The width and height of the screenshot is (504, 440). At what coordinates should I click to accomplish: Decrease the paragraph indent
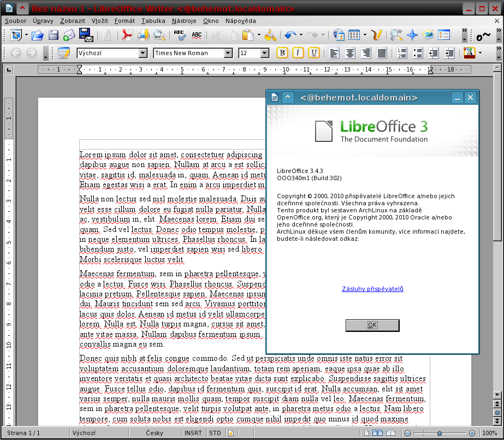tap(434, 53)
